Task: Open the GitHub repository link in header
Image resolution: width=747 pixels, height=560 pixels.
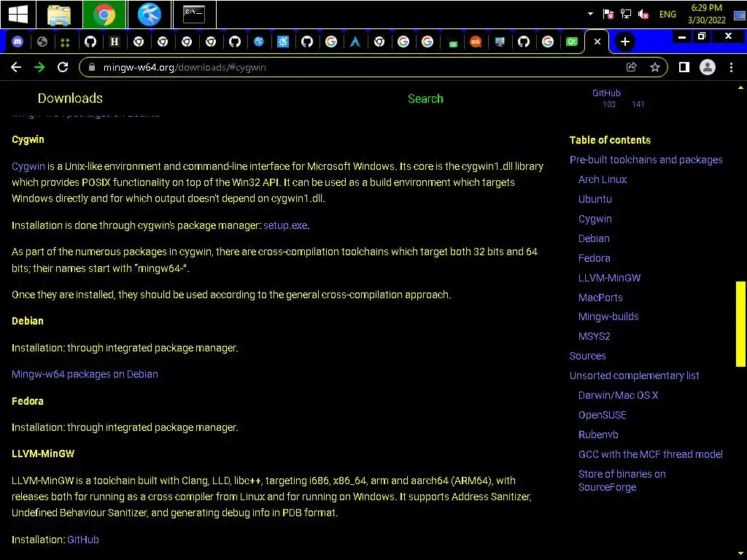Action: (x=619, y=98)
